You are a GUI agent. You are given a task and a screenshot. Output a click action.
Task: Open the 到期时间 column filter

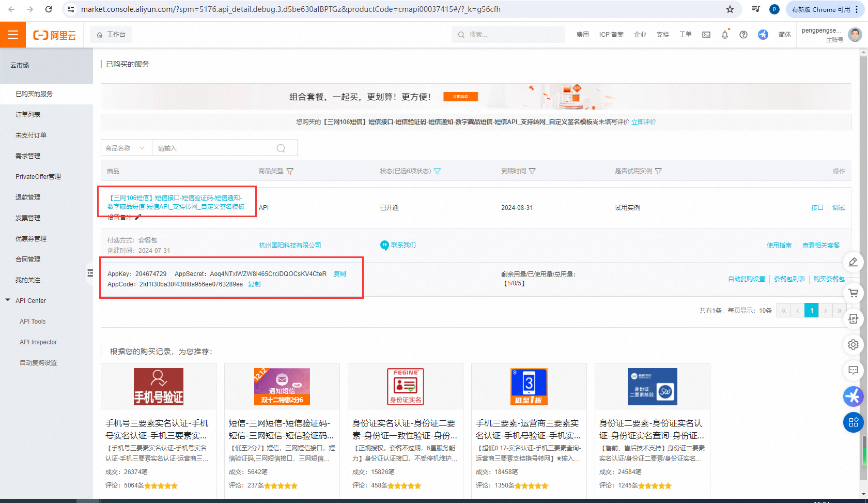(x=532, y=171)
